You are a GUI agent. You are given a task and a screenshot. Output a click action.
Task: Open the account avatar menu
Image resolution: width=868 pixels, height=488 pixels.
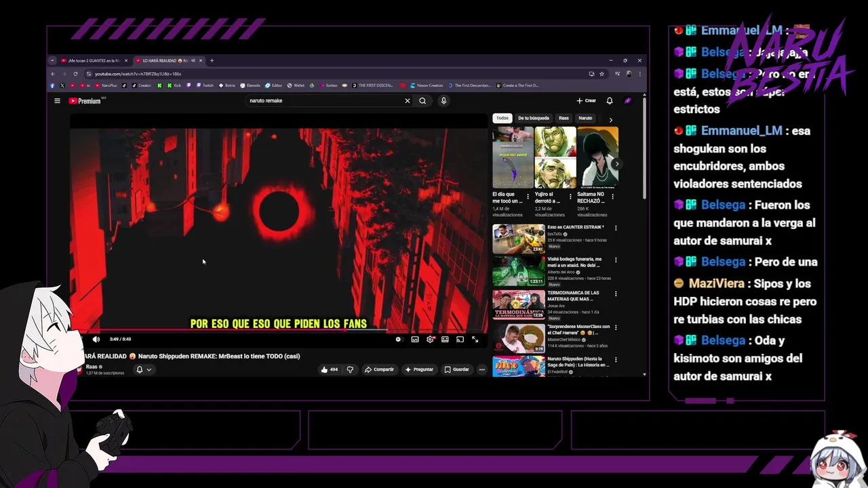click(628, 101)
